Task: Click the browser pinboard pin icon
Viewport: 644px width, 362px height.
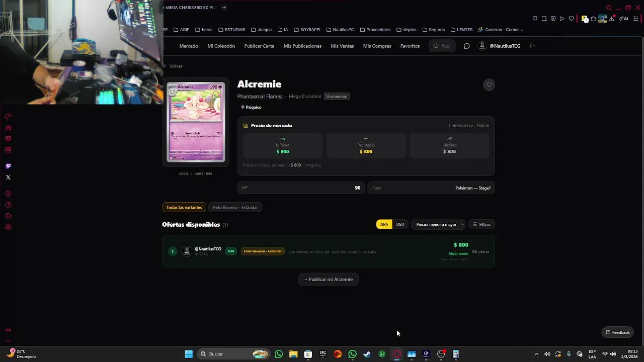Action: (x=535, y=19)
